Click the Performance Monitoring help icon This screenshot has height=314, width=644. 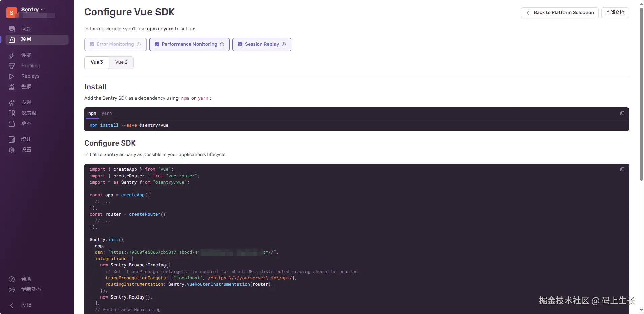(x=222, y=44)
